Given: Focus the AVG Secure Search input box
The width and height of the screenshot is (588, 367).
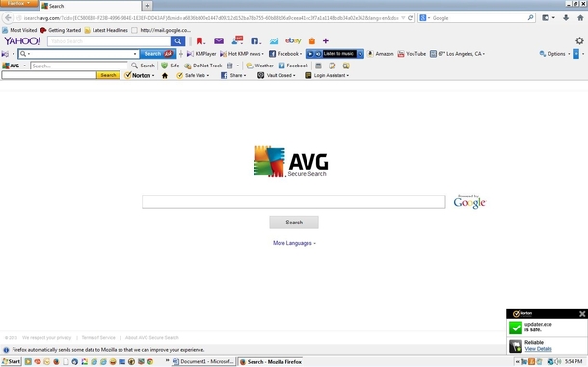Looking at the screenshot, I should (294, 201).
